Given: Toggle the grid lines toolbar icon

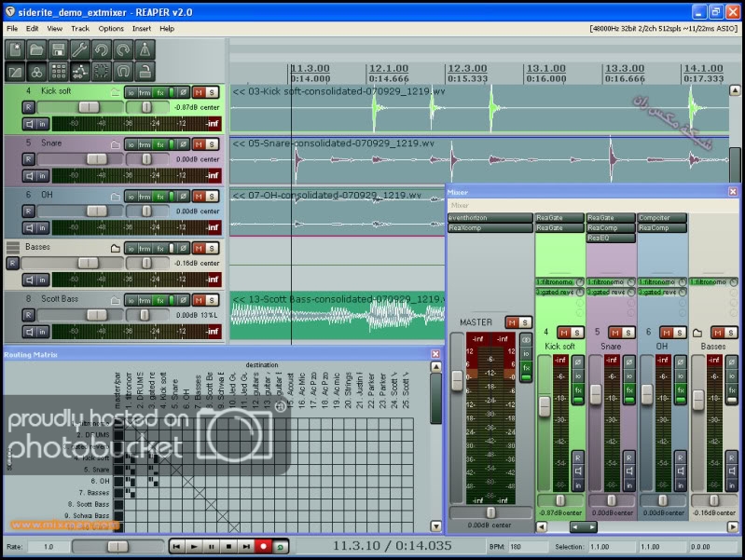Looking at the screenshot, I should 59,72.
